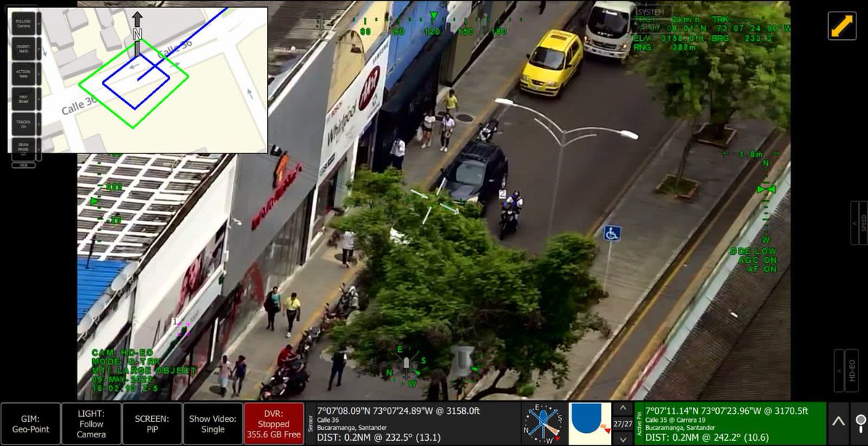Toggle the FOLLOW: Camera map button
Viewport: 868px width, 446px height.
pos(24,23)
